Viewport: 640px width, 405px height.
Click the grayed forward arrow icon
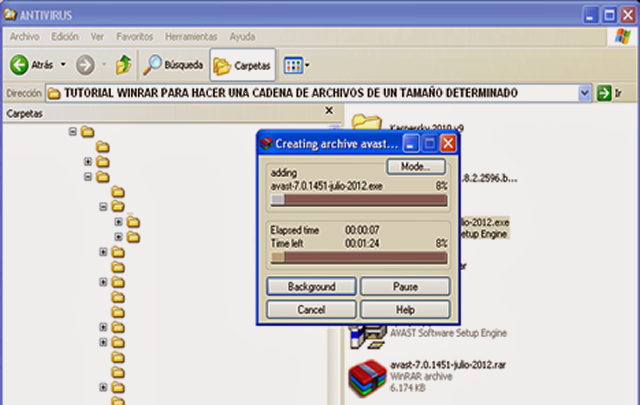85,65
